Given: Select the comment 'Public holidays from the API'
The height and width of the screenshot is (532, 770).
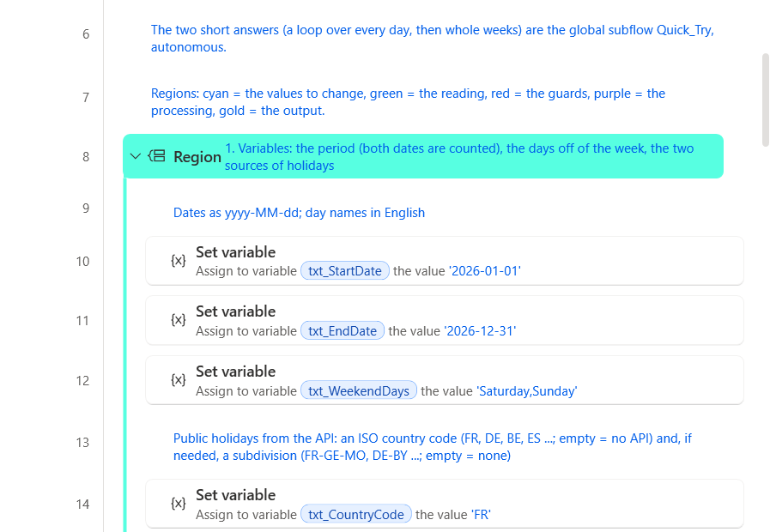Looking at the screenshot, I should coord(432,446).
